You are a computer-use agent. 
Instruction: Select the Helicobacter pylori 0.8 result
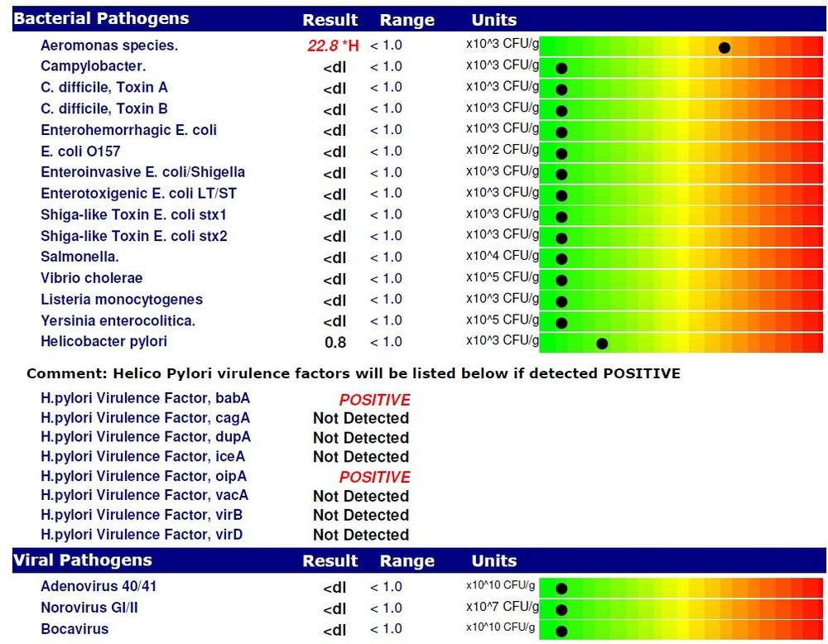click(x=335, y=343)
